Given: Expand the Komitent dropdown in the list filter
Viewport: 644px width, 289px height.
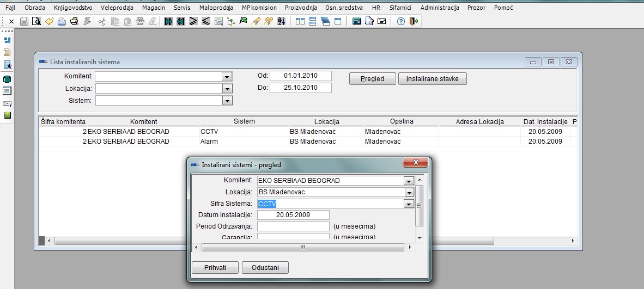Looking at the screenshot, I should [x=227, y=76].
